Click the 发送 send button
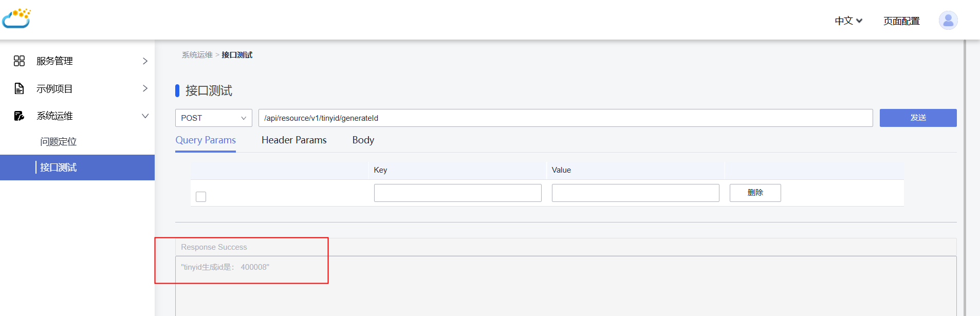 (x=918, y=118)
